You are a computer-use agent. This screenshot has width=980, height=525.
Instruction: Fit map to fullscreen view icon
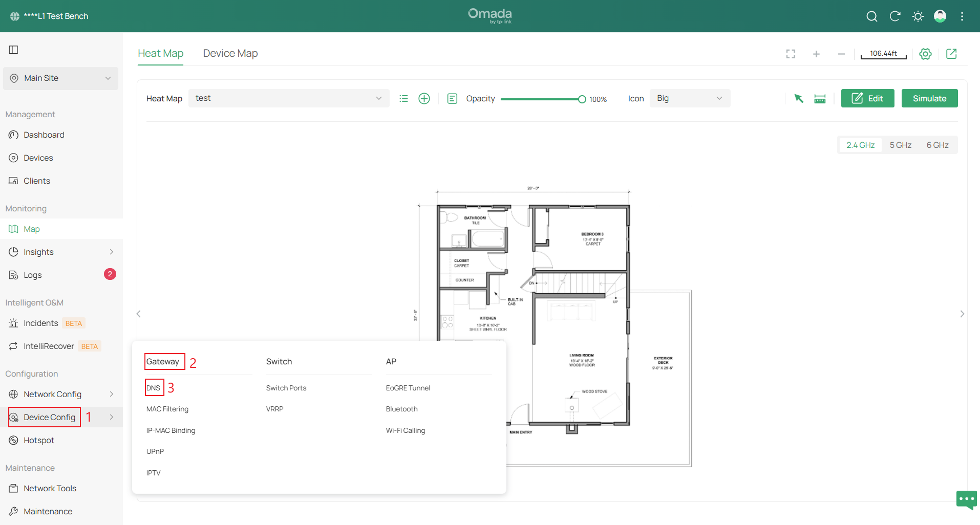click(791, 54)
